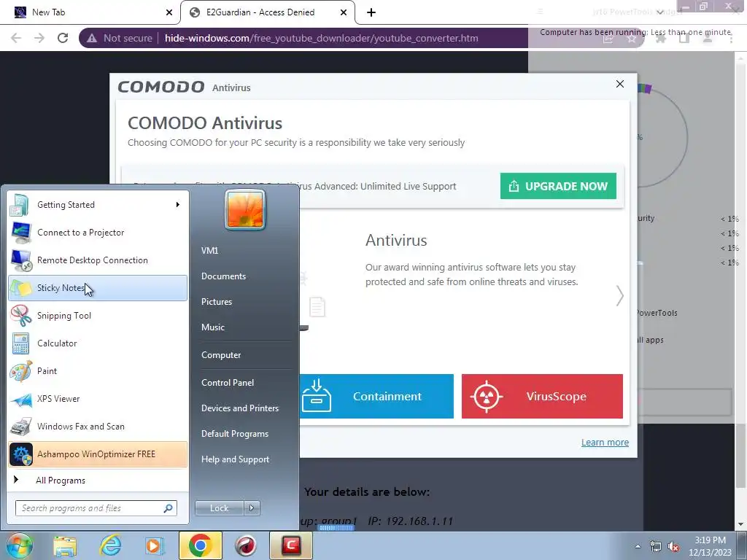Viewport: 747px width, 560px height.
Task: Open the Lock button options arrow
Action: click(252, 508)
